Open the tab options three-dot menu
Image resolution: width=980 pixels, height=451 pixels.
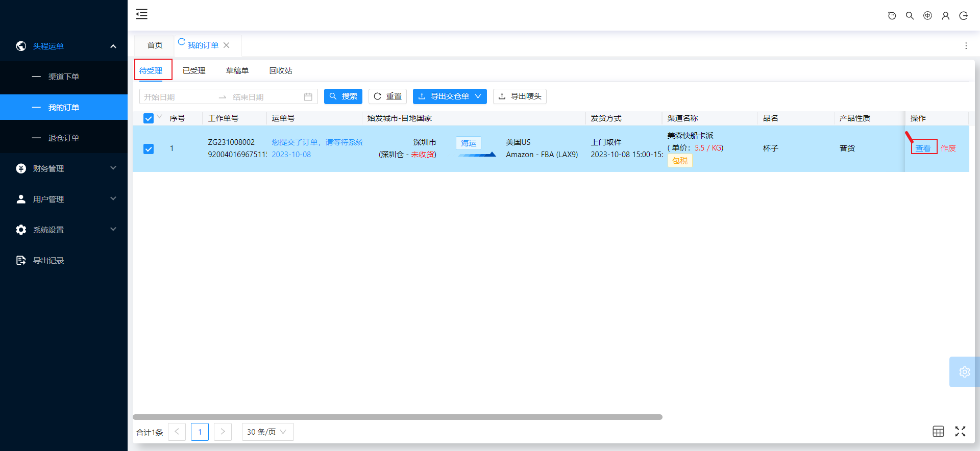coord(966,46)
